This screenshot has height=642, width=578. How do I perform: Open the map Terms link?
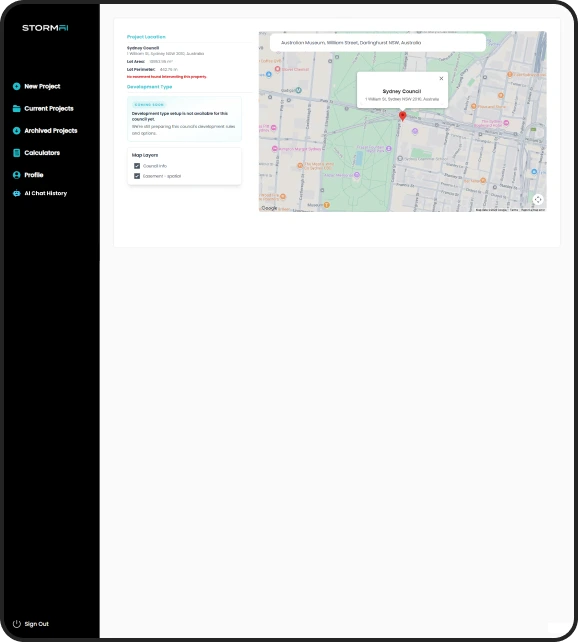pos(514,210)
